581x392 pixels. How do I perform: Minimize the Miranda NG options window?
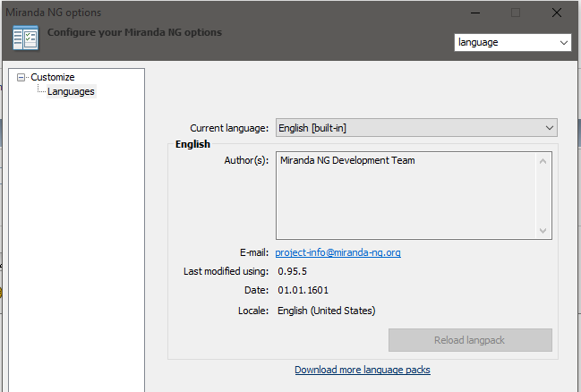click(475, 13)
